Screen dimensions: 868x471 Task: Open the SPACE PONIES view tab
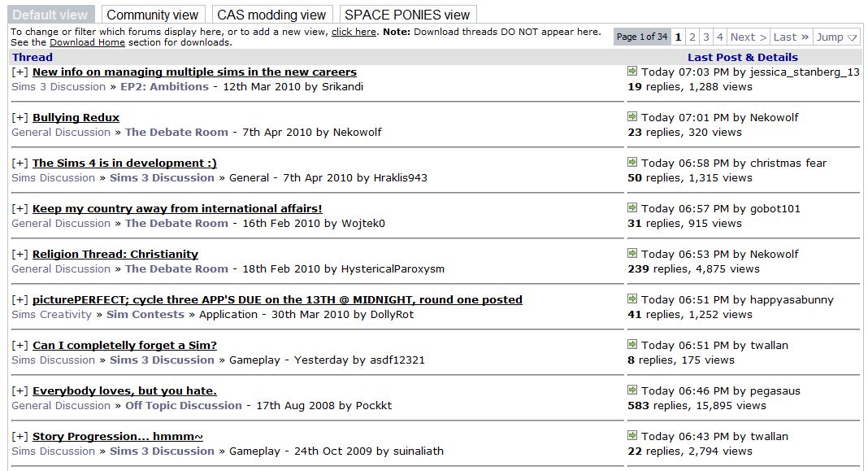(407, 15)
